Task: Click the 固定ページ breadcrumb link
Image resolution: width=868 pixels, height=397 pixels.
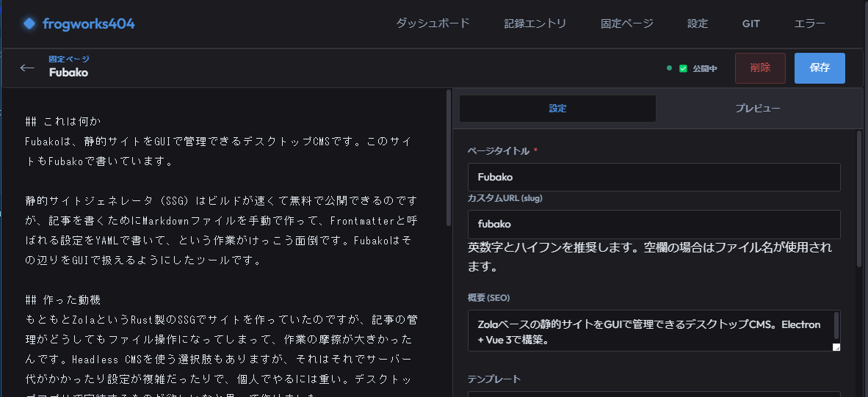Action: pyautogui.click(x=69, y=59)
